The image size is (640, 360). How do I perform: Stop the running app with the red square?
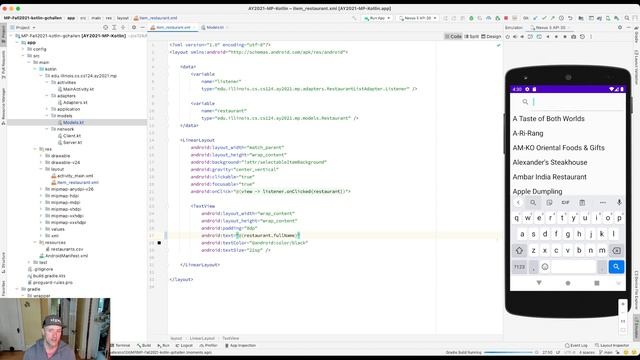tap(506, 18)
